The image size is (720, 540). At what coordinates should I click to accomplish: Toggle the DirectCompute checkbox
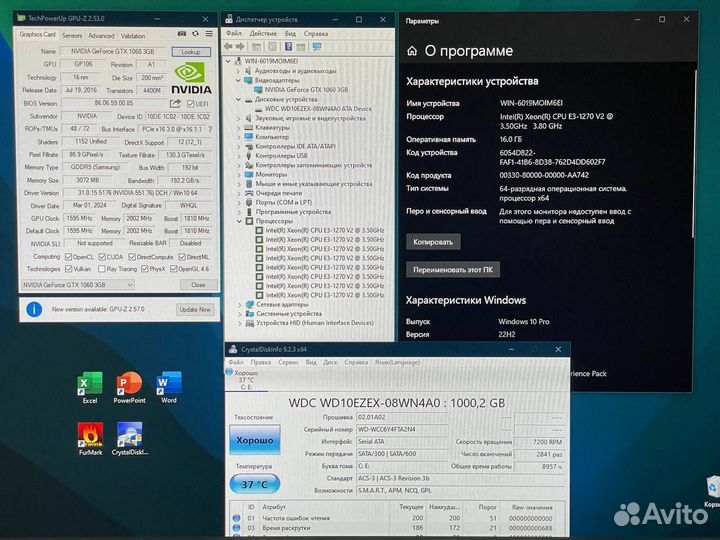tap(132, 257)
